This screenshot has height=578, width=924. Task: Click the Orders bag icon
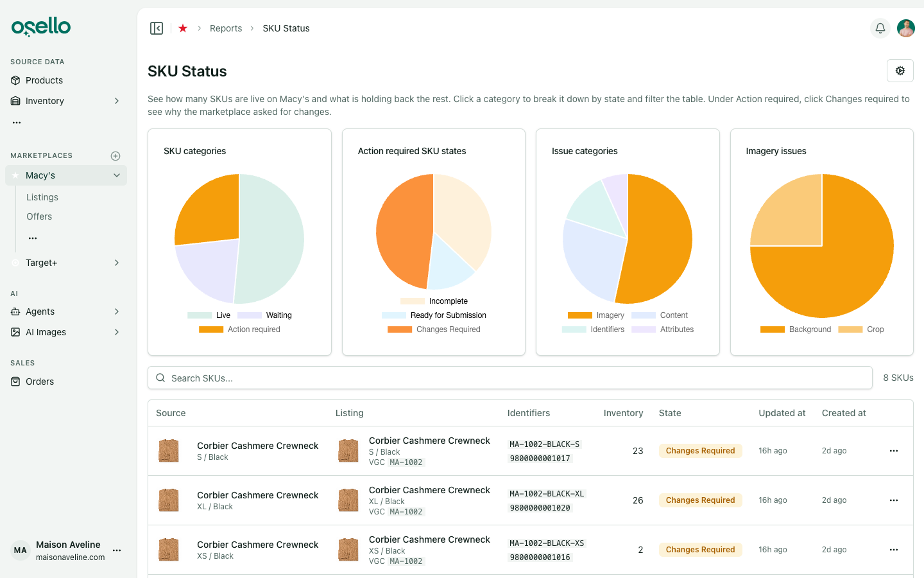[x=15, y=381]
